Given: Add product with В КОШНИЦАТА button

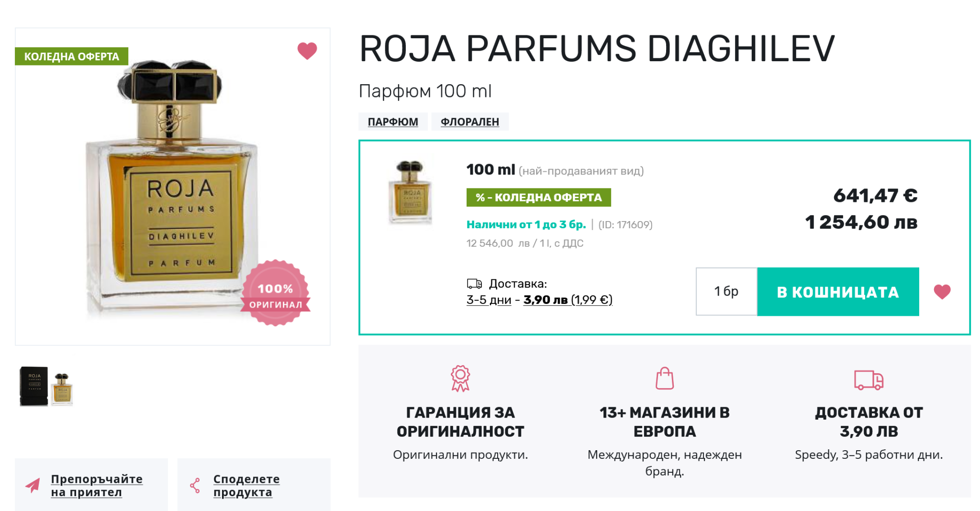Looking at the screenshot, I should pyautogui.click(x=837, y=291).
